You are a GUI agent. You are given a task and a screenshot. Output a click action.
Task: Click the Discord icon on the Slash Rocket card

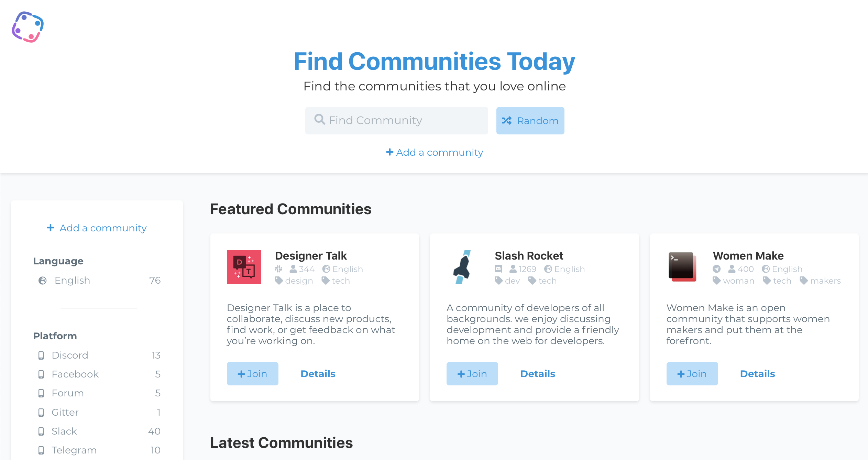click(498, 269)
